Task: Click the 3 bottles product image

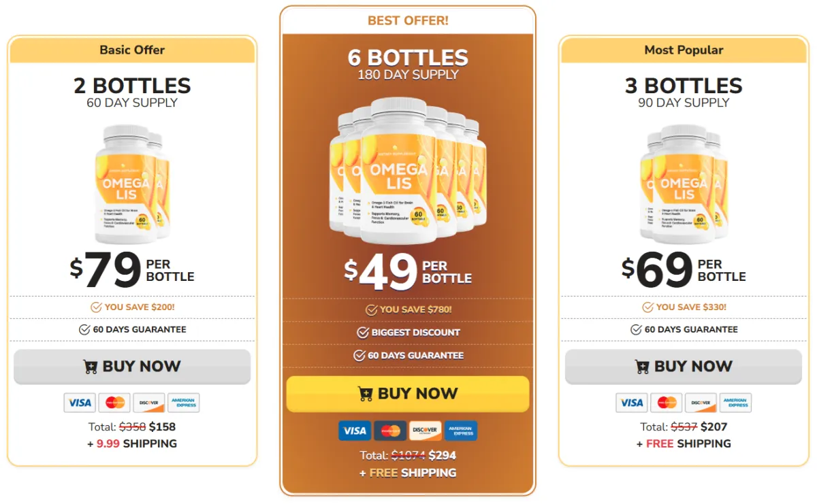Action: 684,184
